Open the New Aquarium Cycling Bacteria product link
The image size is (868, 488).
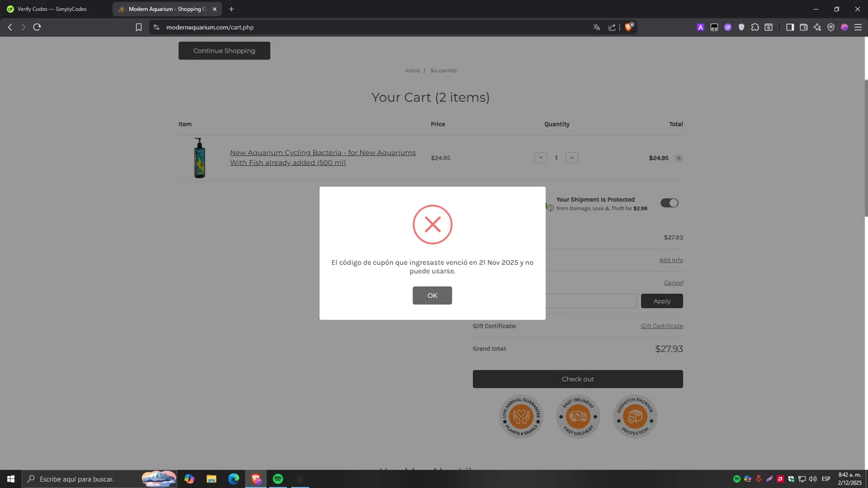click(x=323, y=158)
